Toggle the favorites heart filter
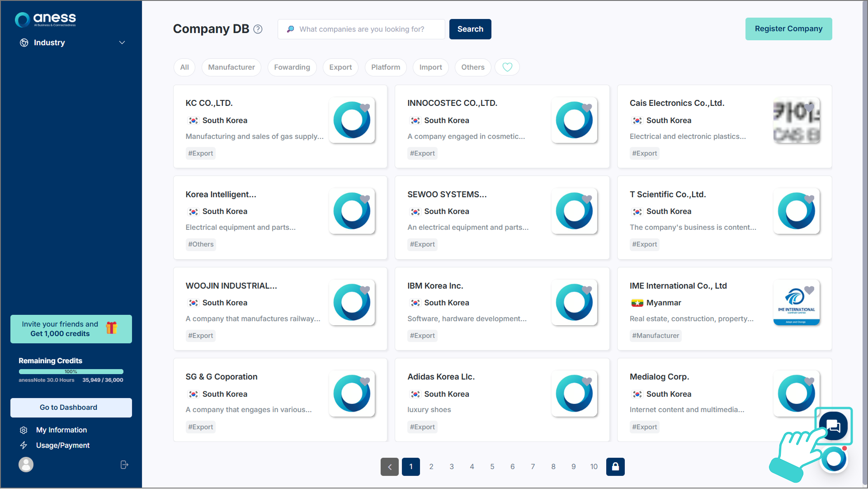This screenshot has height=503, width=868. tap(507, 67)
